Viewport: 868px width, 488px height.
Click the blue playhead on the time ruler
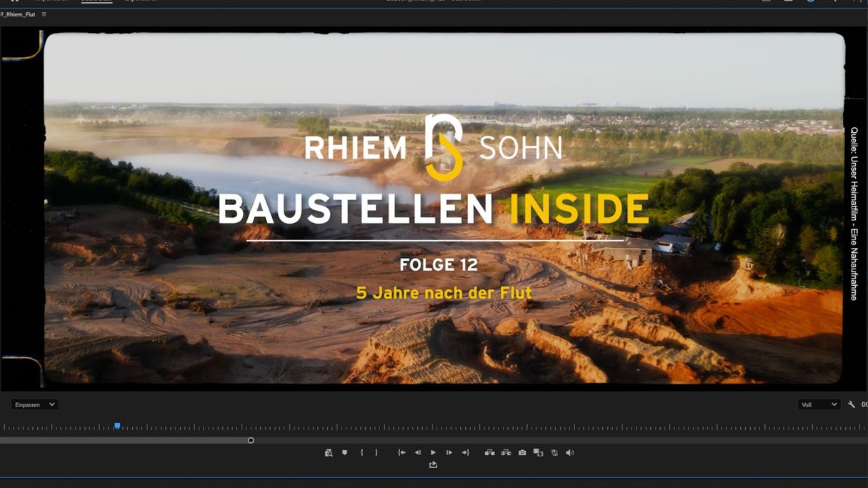tap(117, 426)
